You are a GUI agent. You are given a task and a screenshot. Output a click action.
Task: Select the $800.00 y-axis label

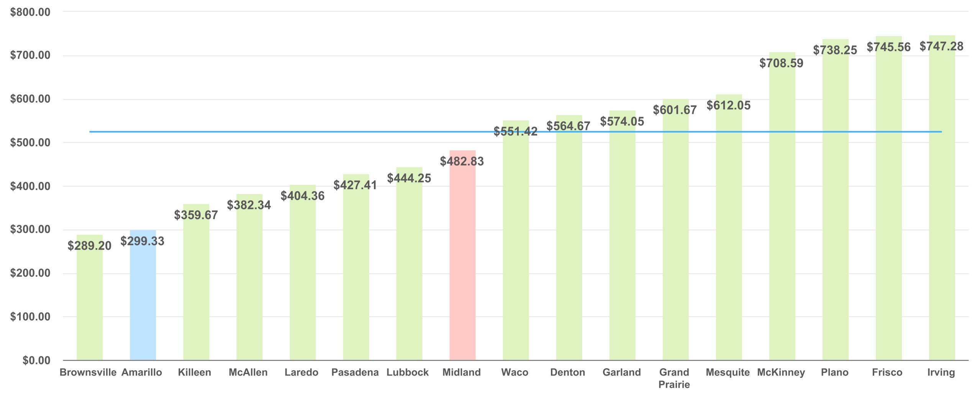click(x=30, y=12)
